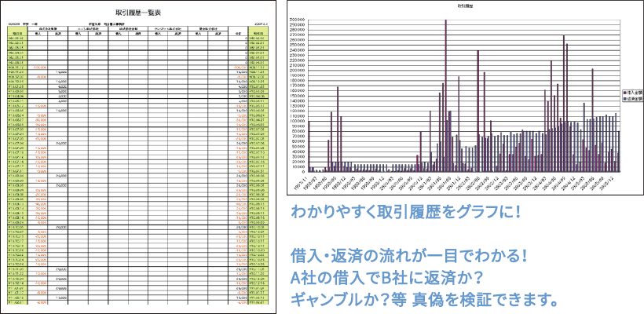The height and width of the screenshot is (314, 644).
Task: Click the first 返済 column header
Action: click(x=58, y=34)
